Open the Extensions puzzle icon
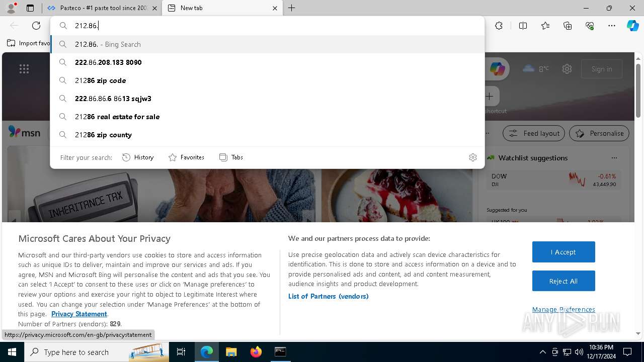 click(x=499, y=26)
